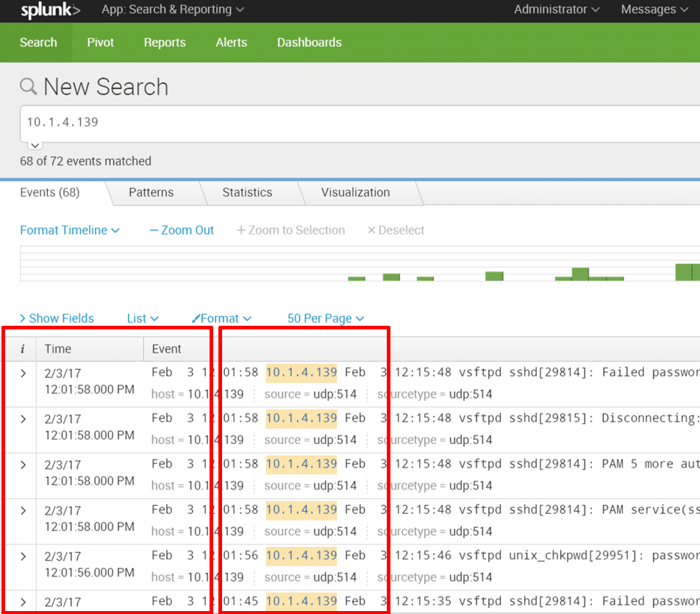Screen dimensions: 700x614
Task: Open the List view dropdown
Action: 143,318
